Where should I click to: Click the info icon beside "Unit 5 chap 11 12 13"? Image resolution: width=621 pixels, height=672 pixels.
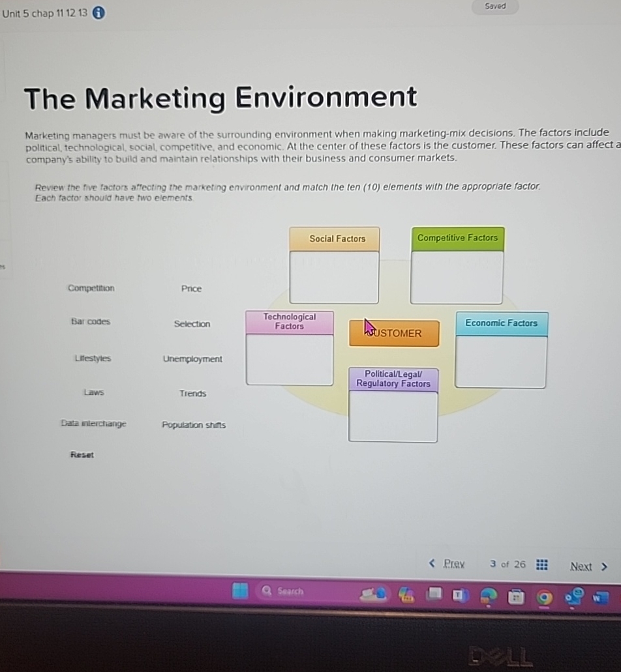click(98, 12)
